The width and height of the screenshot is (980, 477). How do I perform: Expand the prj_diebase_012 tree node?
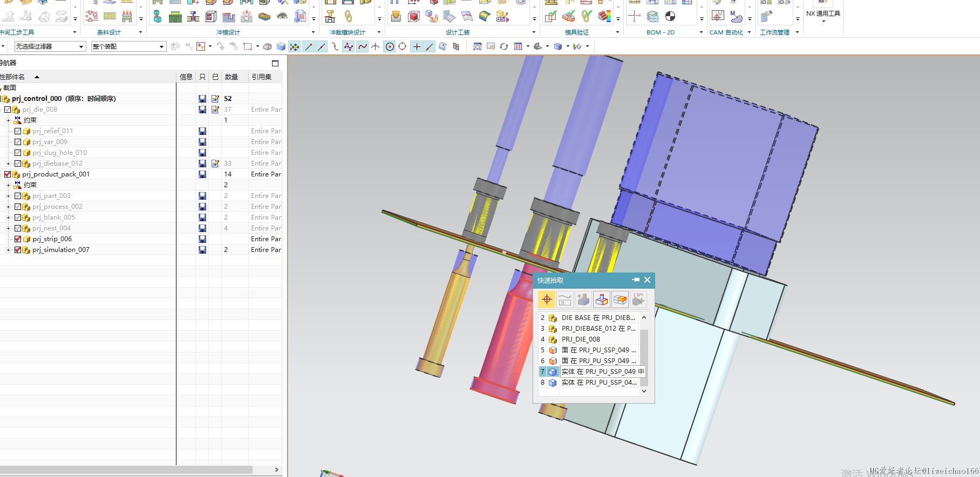(x=8, y=163)
